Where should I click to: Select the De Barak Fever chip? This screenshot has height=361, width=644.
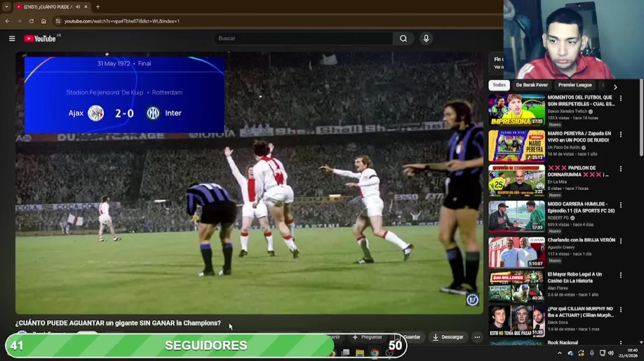tap(532, 85)
